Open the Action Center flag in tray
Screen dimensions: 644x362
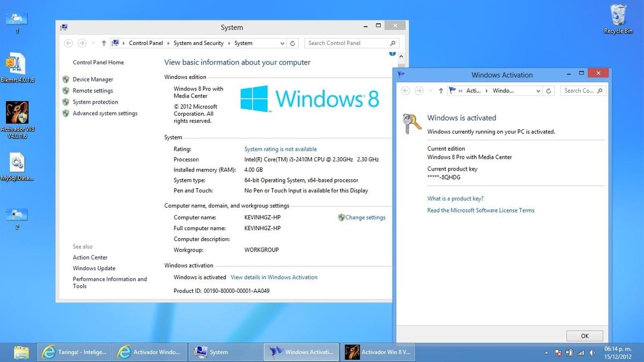[x=558, y=353]
